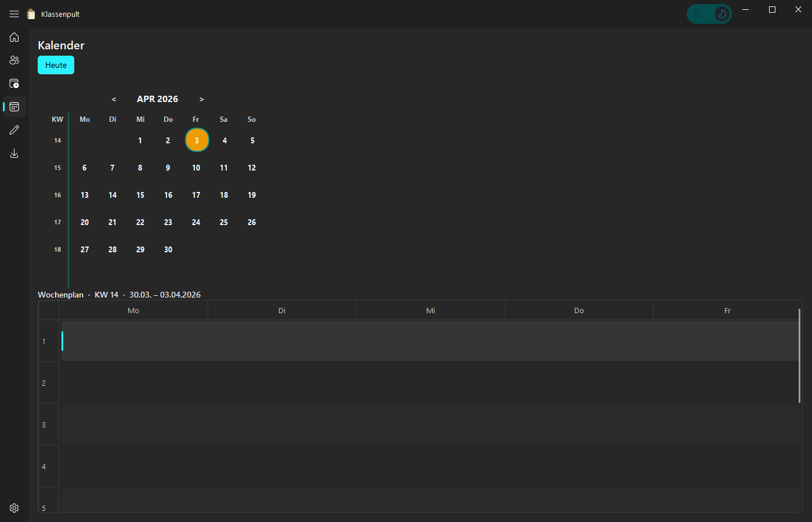
Task: Select highlighted date 3 in calendar
Action: click(197, 140)
